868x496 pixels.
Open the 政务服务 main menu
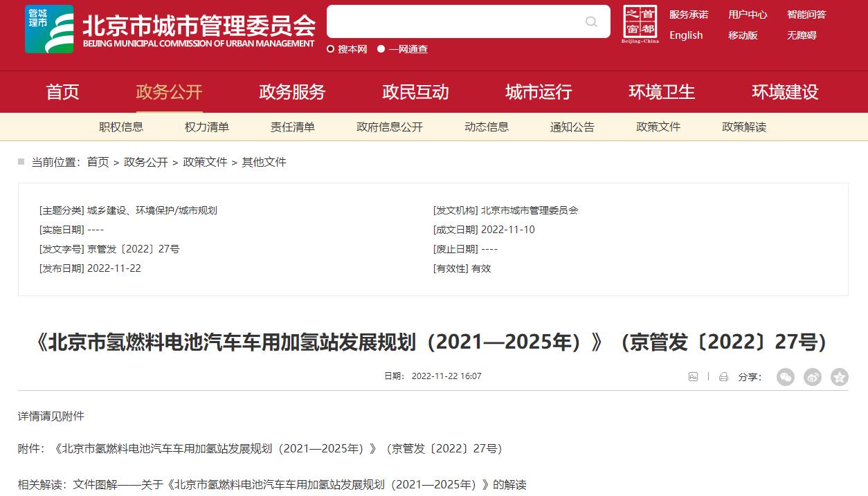point(292,92)
